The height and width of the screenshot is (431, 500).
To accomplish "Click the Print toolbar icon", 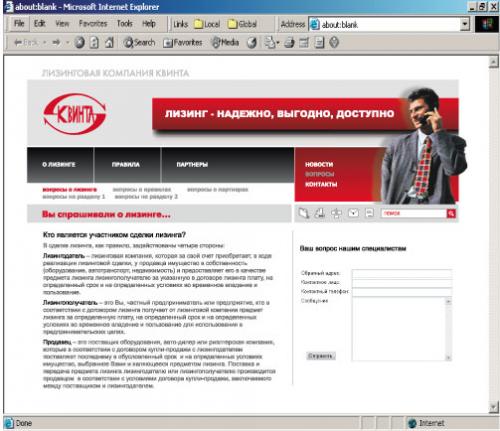I will [x=289, y=43].
